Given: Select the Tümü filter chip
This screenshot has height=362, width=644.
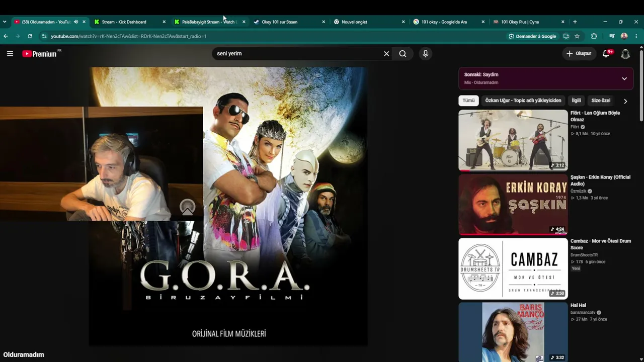Looking at the screenshot, I should [468, 101].
